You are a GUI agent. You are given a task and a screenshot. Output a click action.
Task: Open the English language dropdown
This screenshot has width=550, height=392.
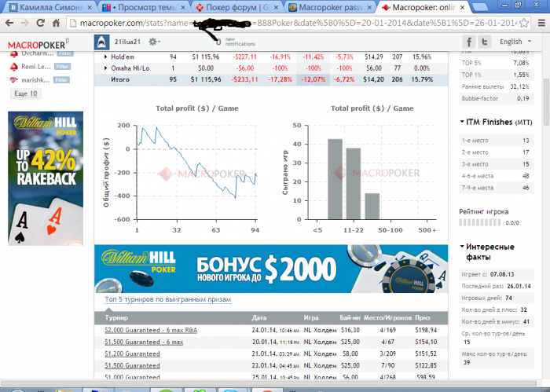pos(515,42)
